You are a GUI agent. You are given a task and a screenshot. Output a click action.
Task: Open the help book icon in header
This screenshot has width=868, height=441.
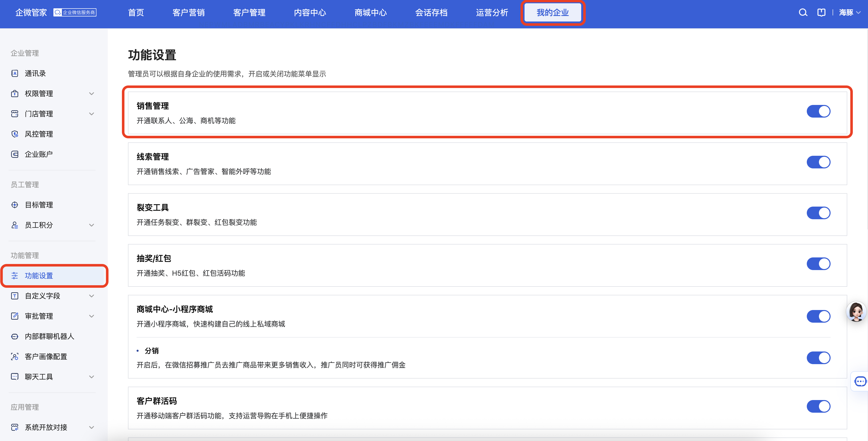(x=821, y=12)
